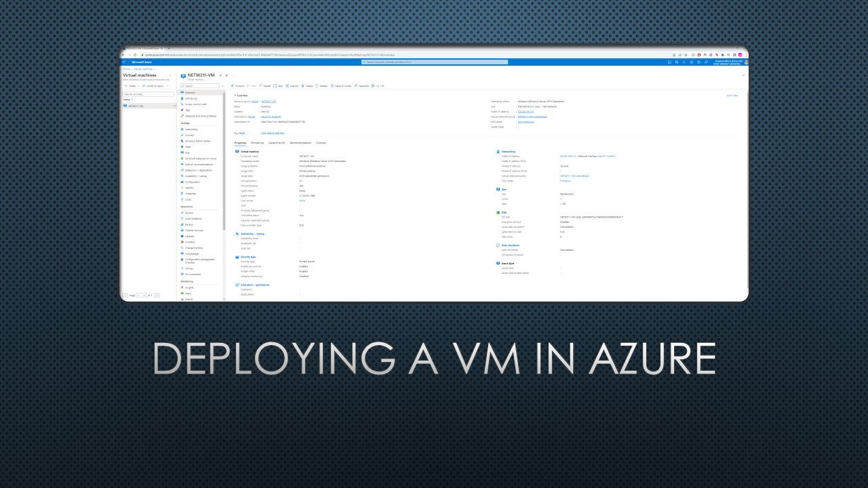Click the Restart button in the VM toolbar

coord(265,86)
